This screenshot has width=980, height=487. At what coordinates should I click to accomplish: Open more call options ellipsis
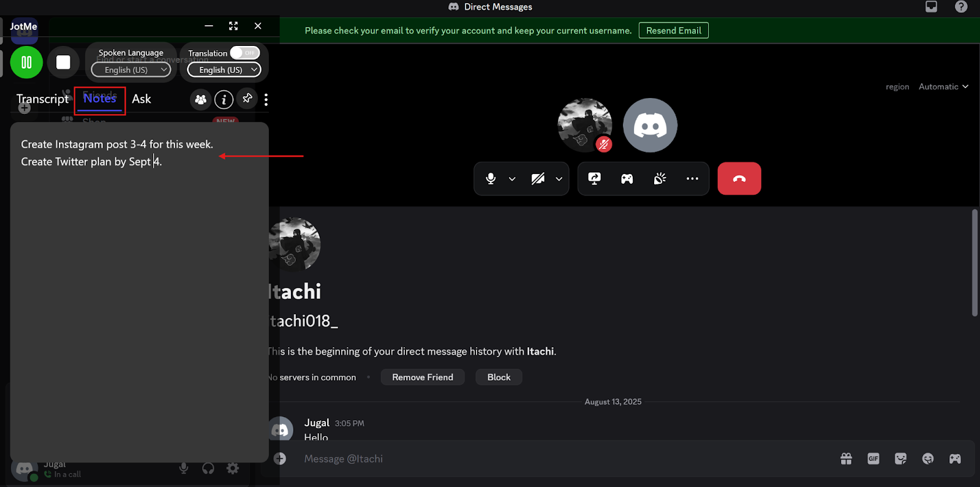point(692,179)
